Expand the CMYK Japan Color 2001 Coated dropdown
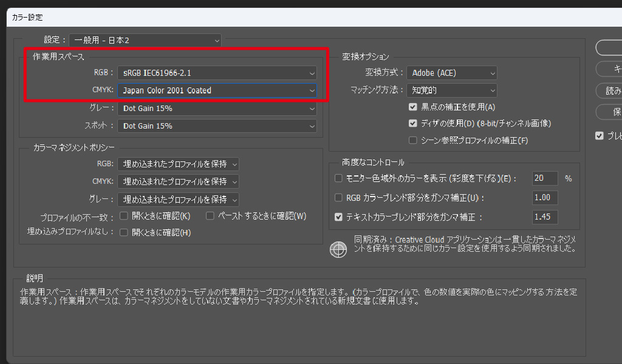Screen dimensions: 622x364 tap(217, 90)
